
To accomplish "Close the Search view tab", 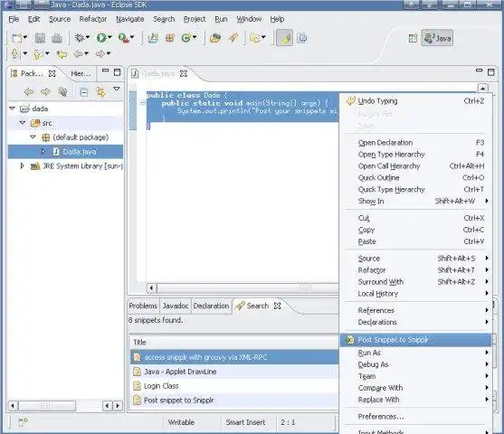I will [278, 306].
